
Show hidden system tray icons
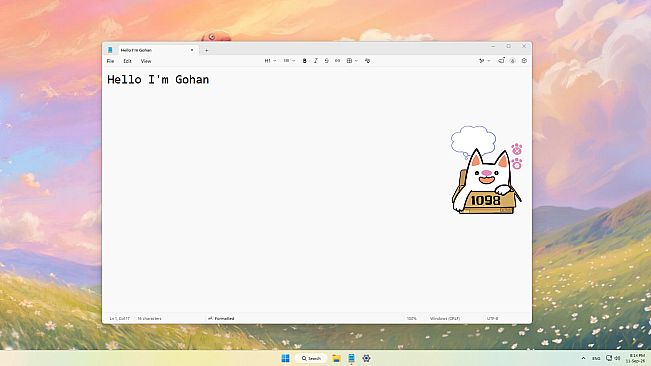click(583, 358)
